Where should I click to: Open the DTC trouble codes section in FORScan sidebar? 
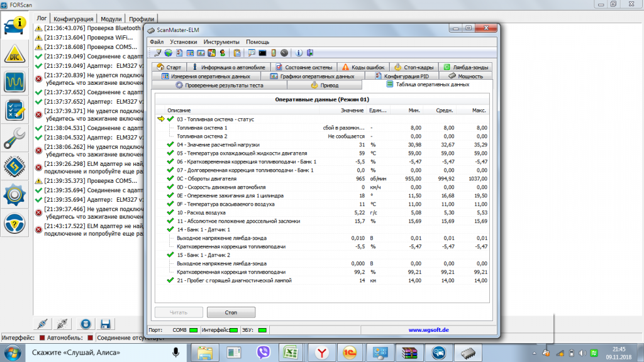14,53
